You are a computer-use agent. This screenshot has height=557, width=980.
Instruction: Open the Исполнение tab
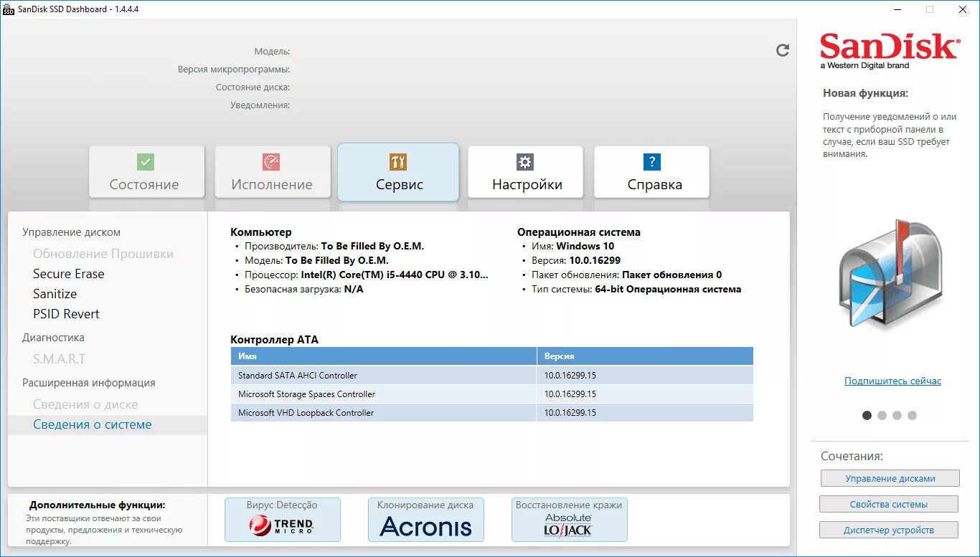tap(273, 172)
